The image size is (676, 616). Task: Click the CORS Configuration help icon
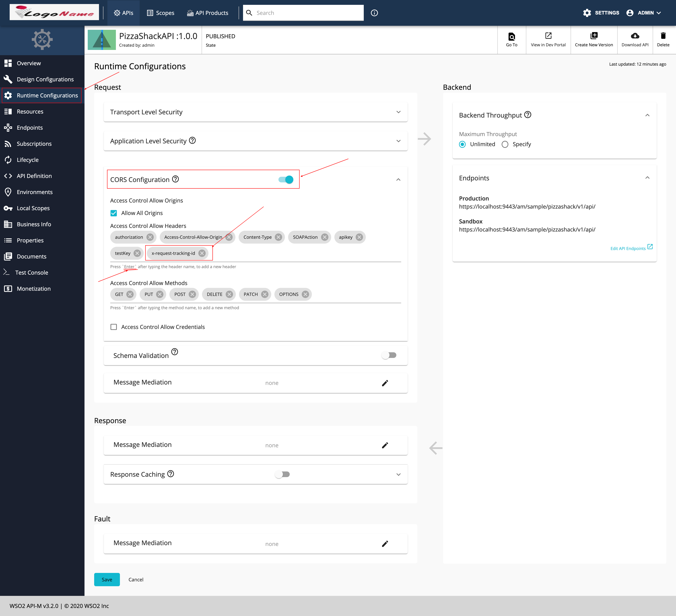pyautogui.click(x=175, y=180)
